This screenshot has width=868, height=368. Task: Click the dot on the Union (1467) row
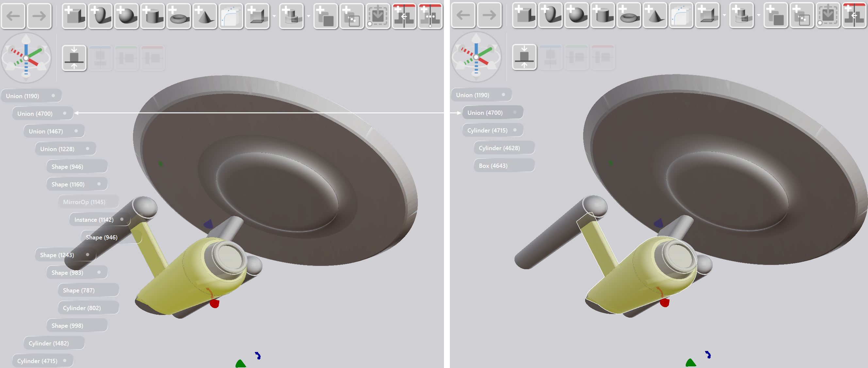76,131
